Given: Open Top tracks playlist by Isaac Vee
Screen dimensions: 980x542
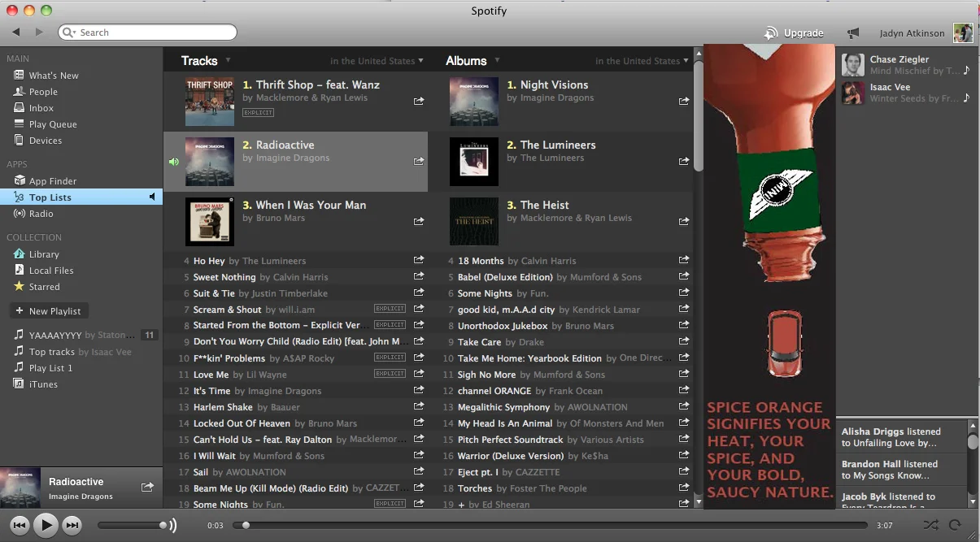Looking at the screenshot, I should tap(81, 352).
